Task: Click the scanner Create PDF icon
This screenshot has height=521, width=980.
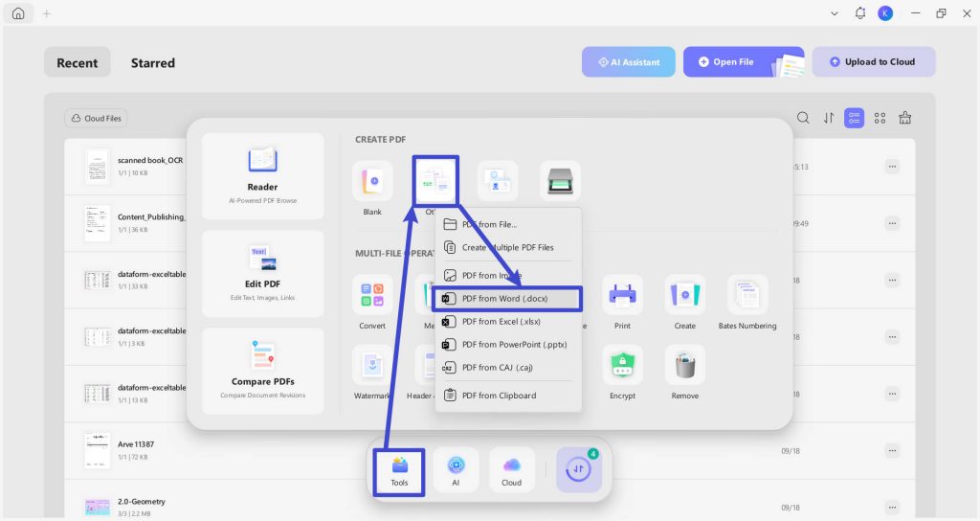Action: tap(560, 181)
